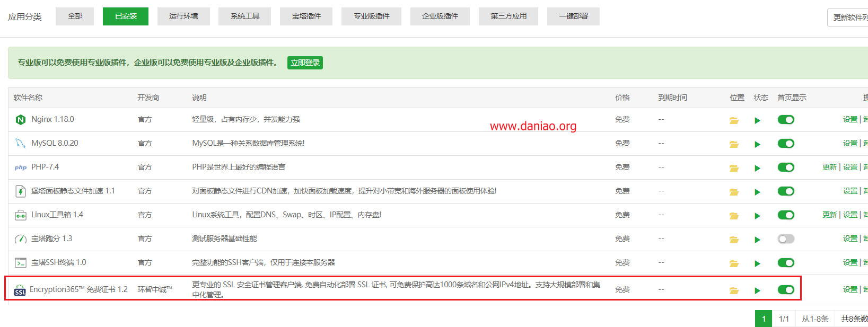Image resolution: width=868 pixels, height=327 pixels.
Task: Switch to 专业版插件 category
Action: point(371,16)
